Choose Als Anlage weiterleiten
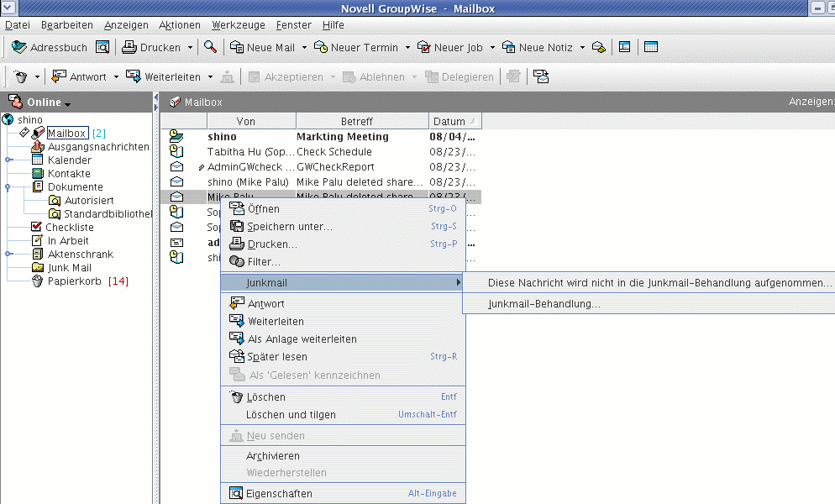This screenshot has width=835, height=504. (x=343, y=339)
